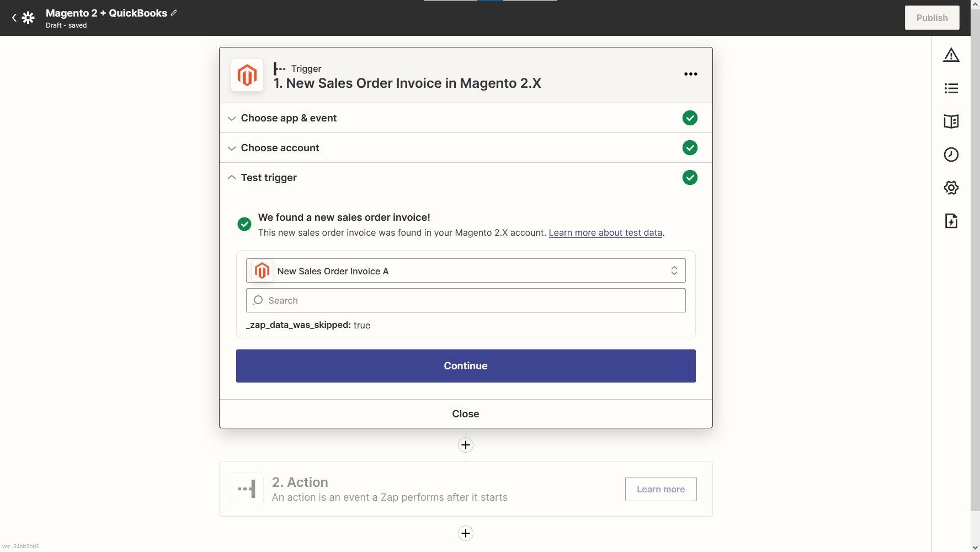Click the Continue button
Screen dimensions: 980x552
coord(466,366)
